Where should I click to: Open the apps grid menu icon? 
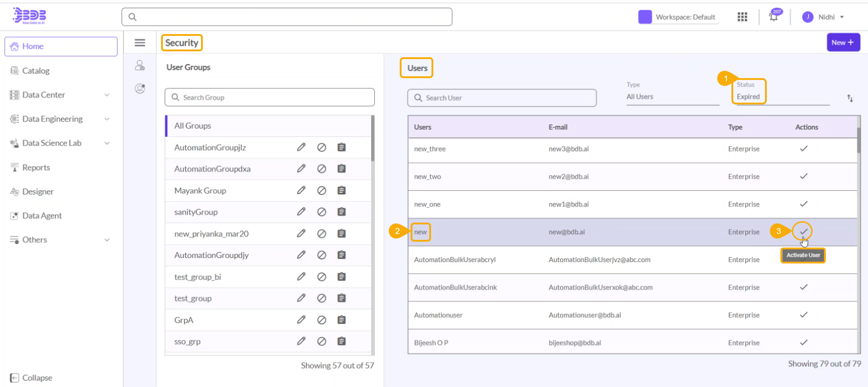pos(742,17)
